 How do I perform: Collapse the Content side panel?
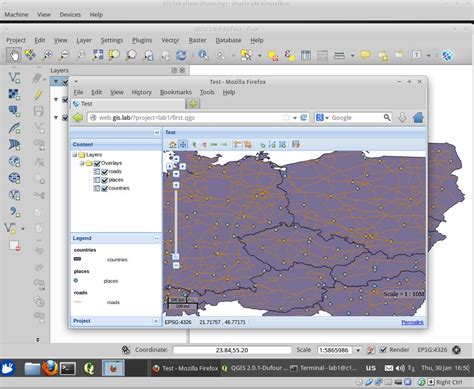pos(157,132)
